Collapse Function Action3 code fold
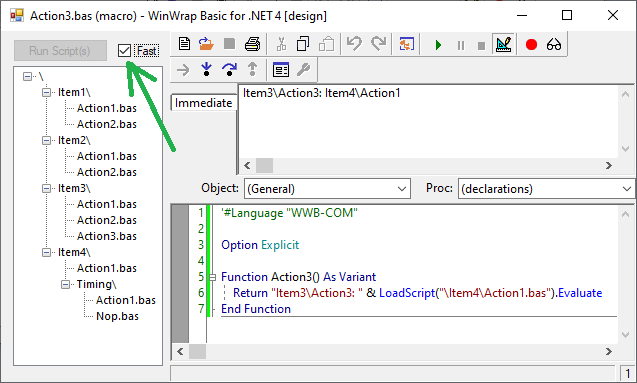 [212, 277]
